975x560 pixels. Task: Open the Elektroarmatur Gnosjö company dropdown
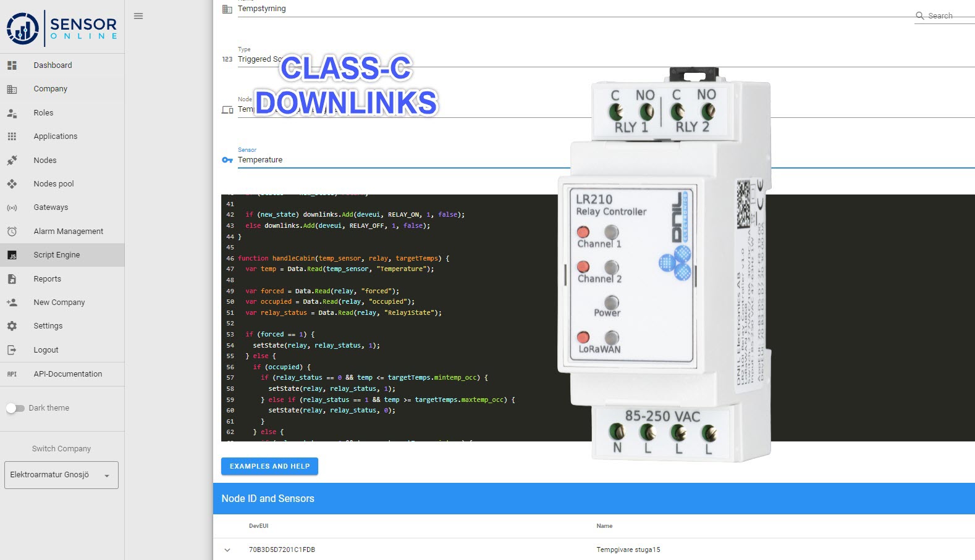(61, 475)
